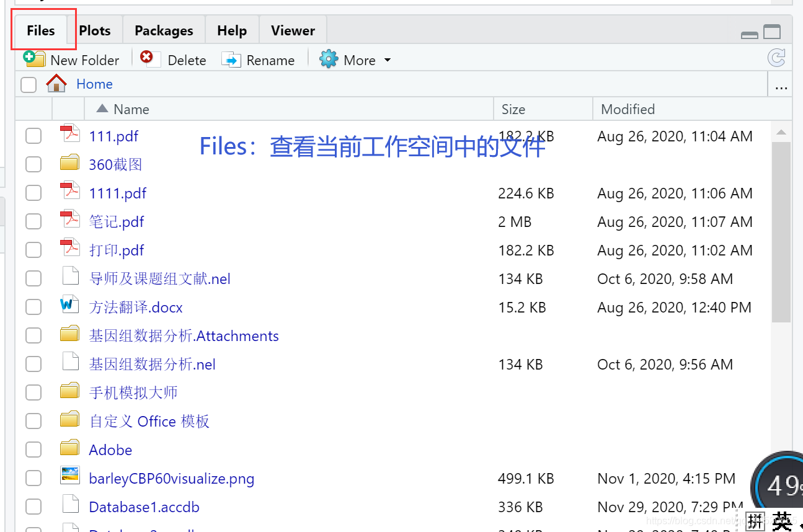This screenshot has width=803, height=532.
Task: Check the box for 基因组数据分析.Attachments
Action: point(33,335)
